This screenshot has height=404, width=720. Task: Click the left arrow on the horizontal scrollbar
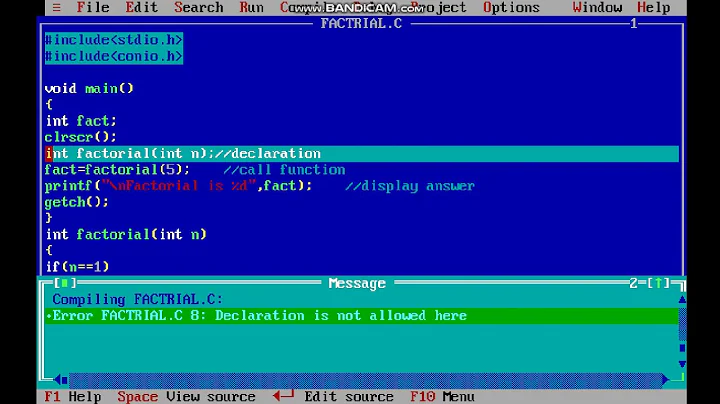pyautogui.click(x=60, y=380)
